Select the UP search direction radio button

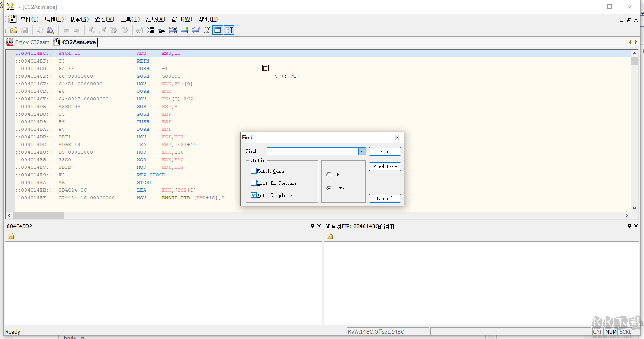(x=329, y=175)
